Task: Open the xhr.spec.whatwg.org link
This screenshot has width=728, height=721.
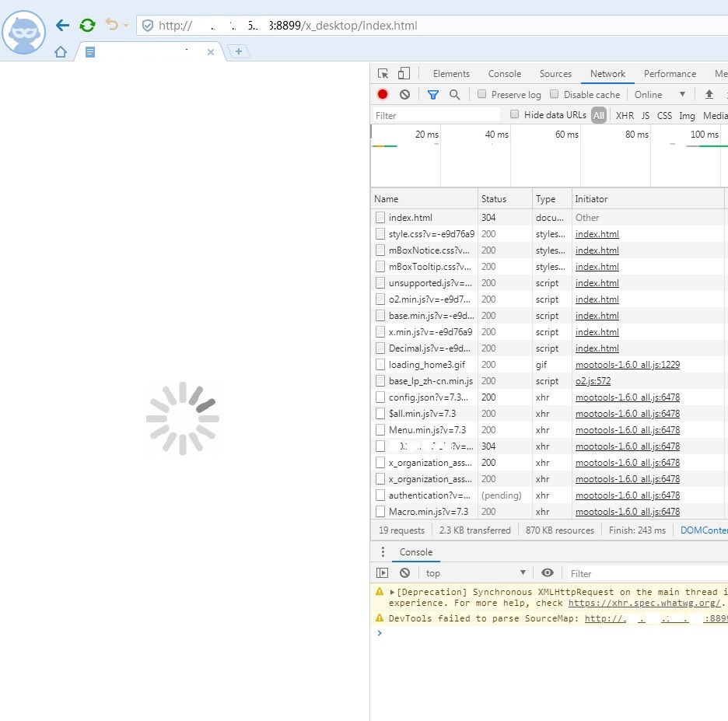Action: click(x=645, y=603)
